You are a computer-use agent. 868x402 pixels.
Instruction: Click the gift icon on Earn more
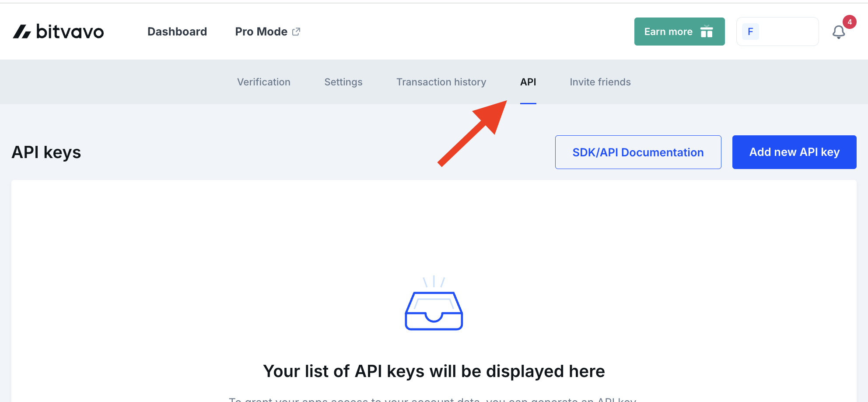coord(707,32)
